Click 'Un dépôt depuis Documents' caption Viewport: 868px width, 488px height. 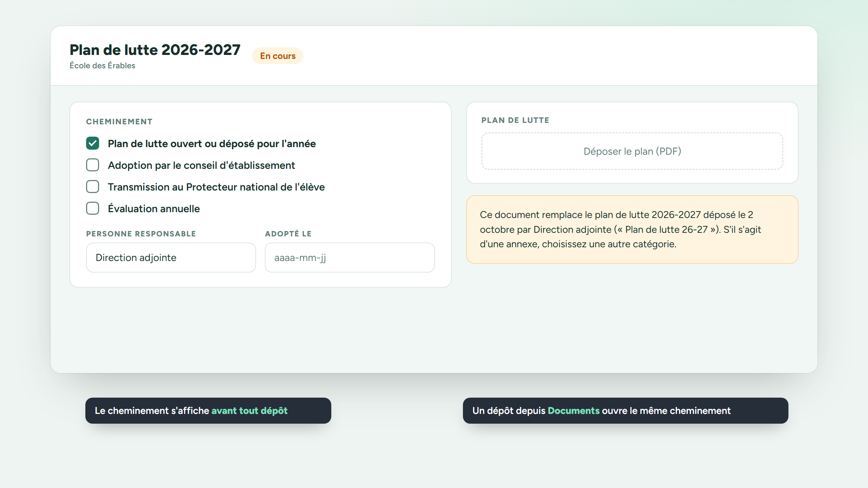click(626, 411)
